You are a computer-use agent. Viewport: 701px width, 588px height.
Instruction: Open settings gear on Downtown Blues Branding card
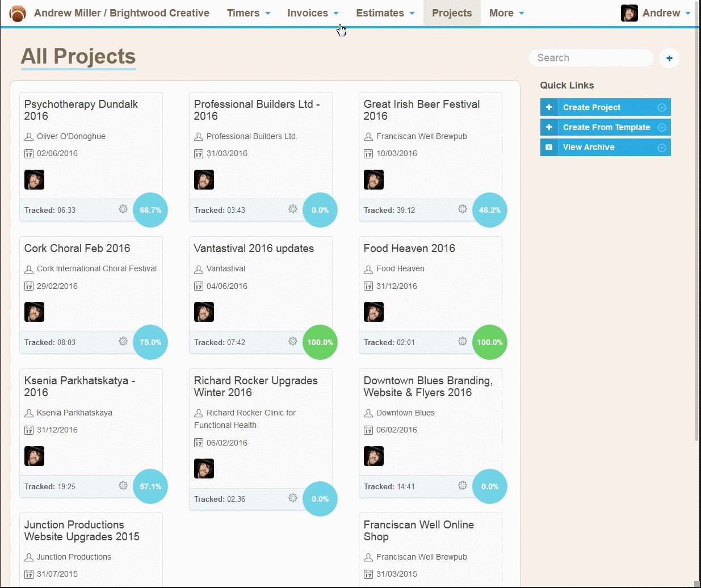point(463,485)
